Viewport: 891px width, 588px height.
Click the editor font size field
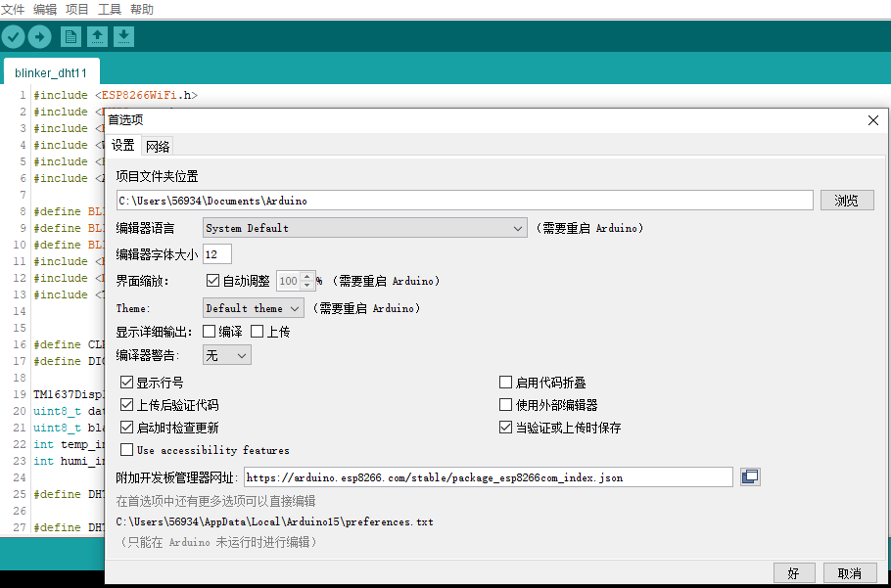point(217,254)
